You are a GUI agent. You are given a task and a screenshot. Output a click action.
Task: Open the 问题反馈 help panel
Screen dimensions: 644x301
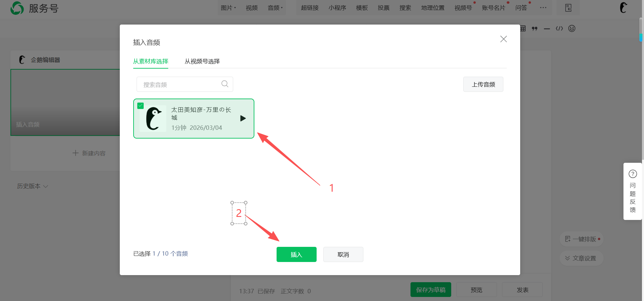(x=633, y=191)
